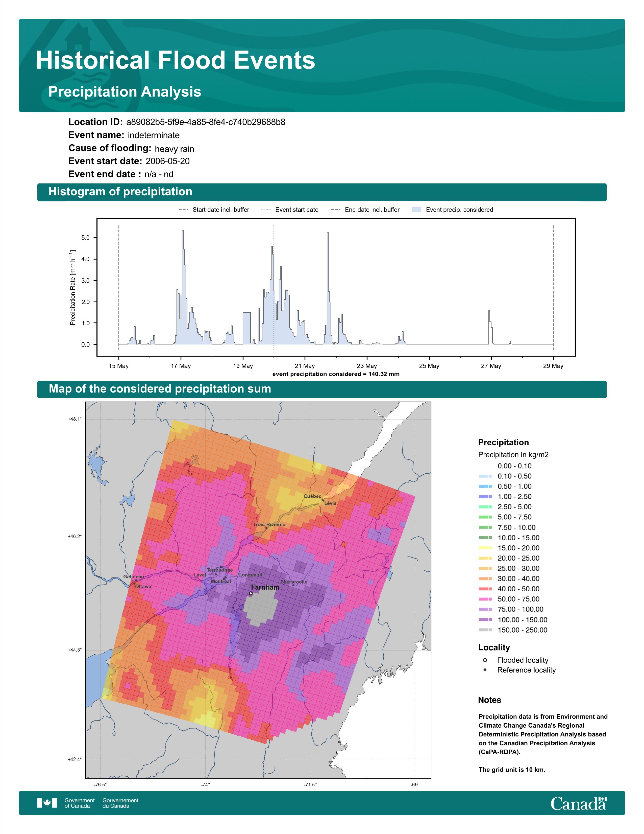Click the 27 May axis tick label

[x=491, y=366]
